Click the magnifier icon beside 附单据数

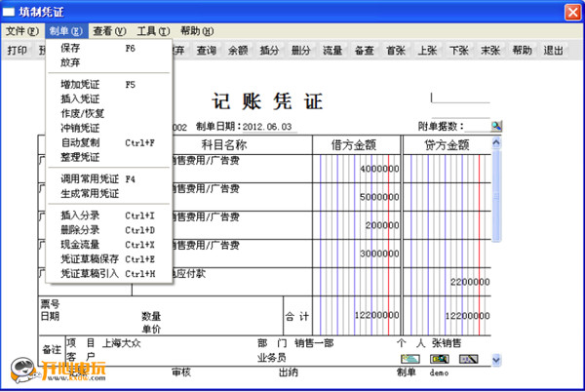pyautogui.click(x=496, y=126)
